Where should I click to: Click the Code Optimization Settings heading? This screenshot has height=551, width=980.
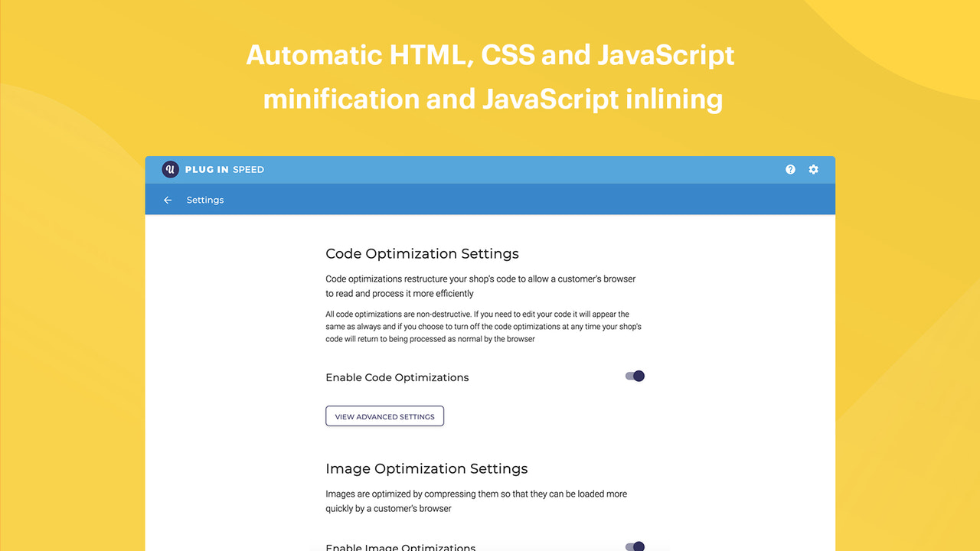pyautogui.click(x=422, y=253)
